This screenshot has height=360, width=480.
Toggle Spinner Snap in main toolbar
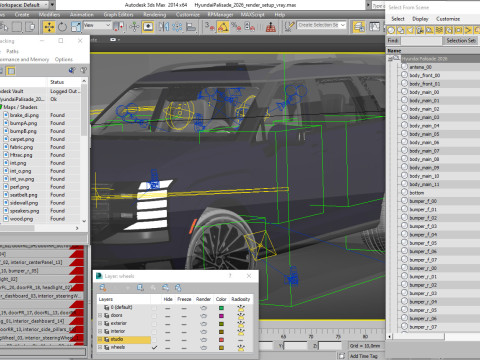pyautogui.click(x=250, y=27)
